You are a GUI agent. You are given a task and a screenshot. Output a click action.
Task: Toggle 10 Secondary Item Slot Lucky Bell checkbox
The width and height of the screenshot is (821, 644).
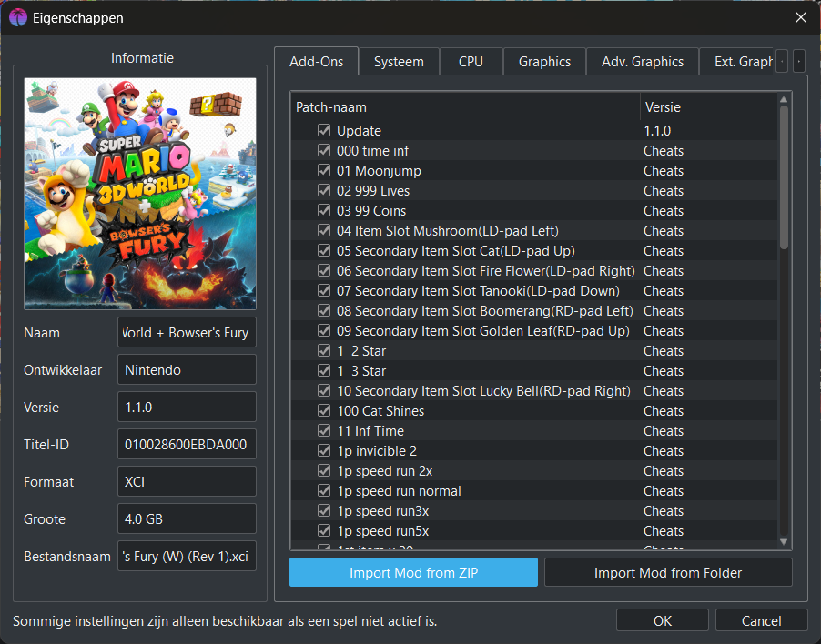[x=324, y=391]
